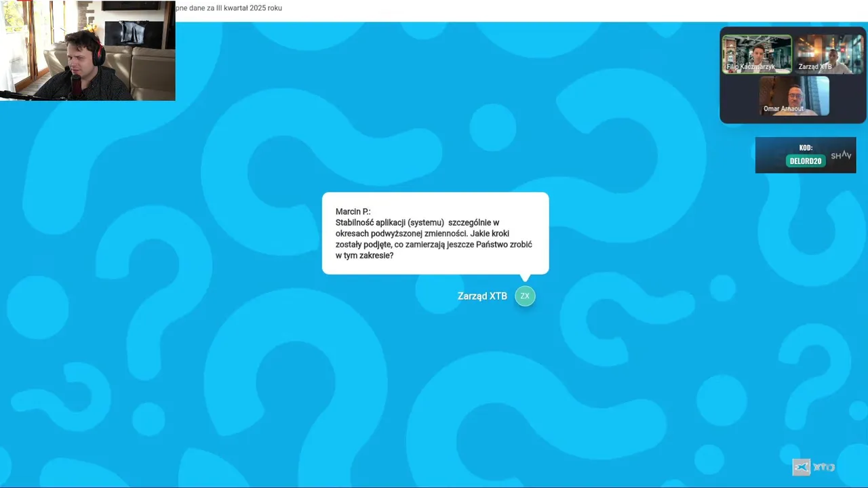Viewport: 868px width, 488px height.
Task: Click the 'Marcin P.:' author name
Action: (x=353, y=211)
